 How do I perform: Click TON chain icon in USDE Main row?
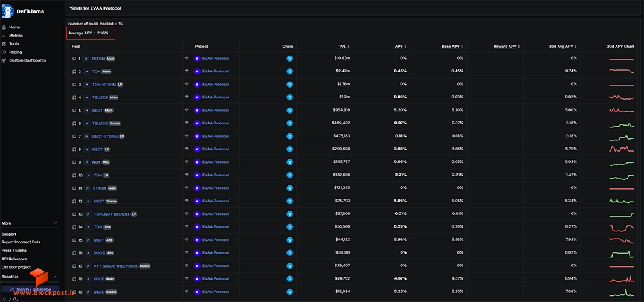click(289, 279)
